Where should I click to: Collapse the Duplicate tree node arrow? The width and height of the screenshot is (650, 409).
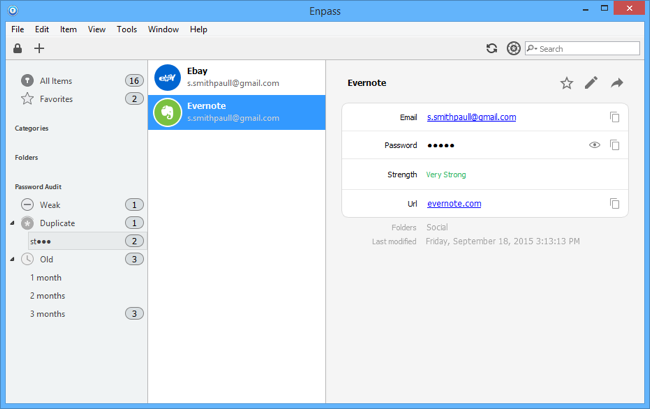[x=12, y=223]
